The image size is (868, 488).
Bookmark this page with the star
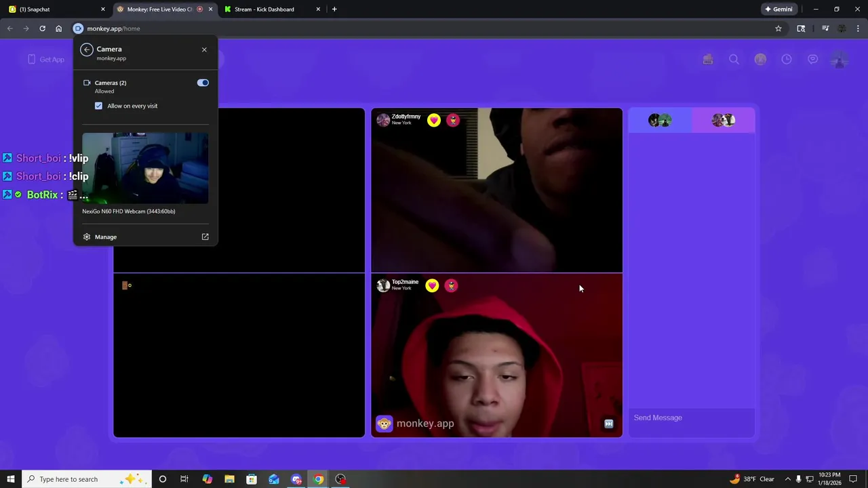(x=778, y=28)
